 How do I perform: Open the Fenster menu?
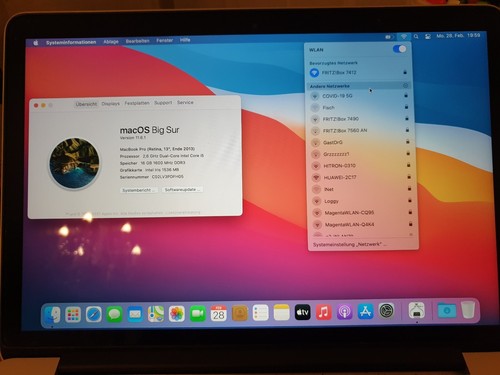click(165, 40)
